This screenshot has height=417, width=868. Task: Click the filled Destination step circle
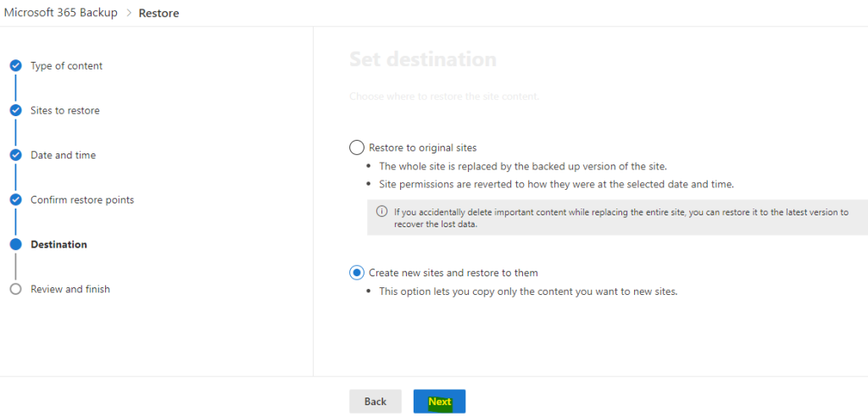coord(15,244)
